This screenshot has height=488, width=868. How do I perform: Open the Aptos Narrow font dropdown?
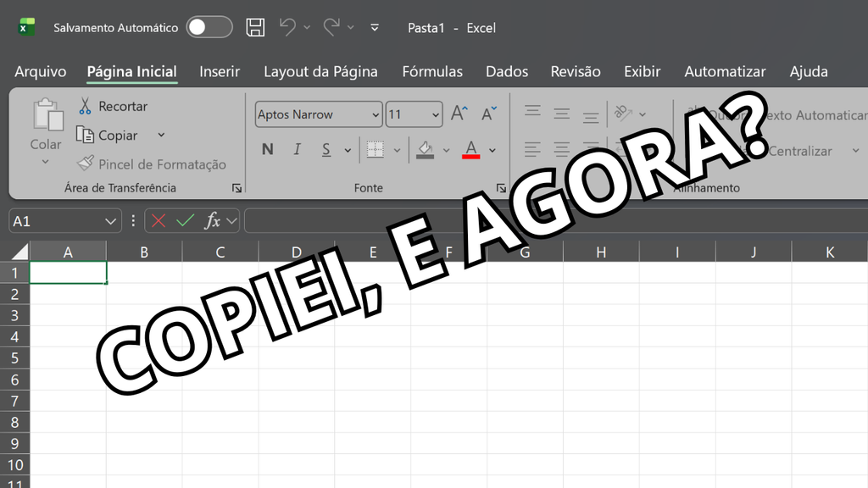319,114
